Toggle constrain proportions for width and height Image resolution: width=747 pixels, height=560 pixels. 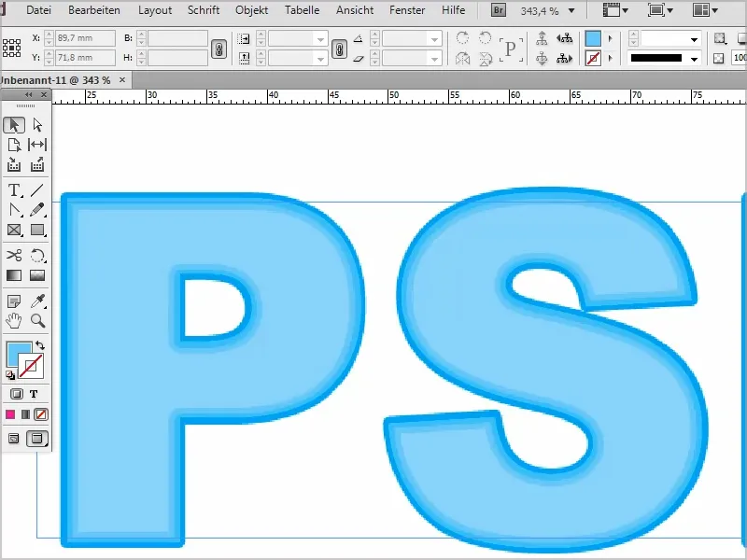point(218,49)
